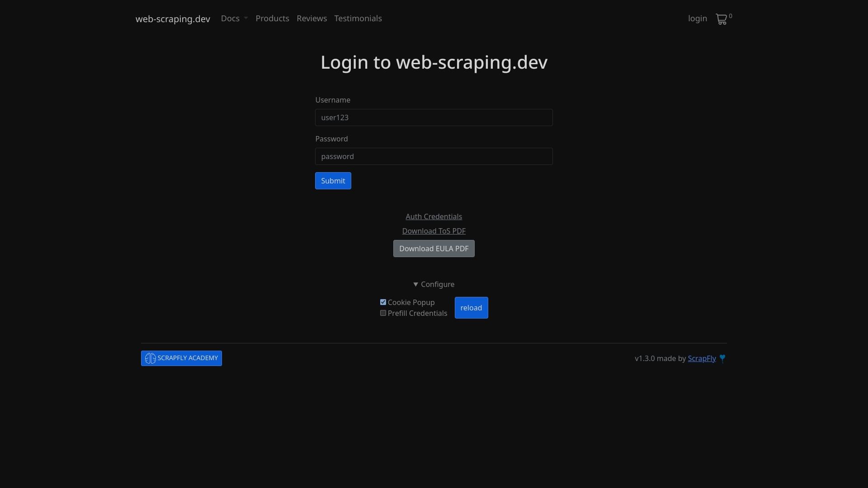Collapse the Configure section

coord(433,284)
